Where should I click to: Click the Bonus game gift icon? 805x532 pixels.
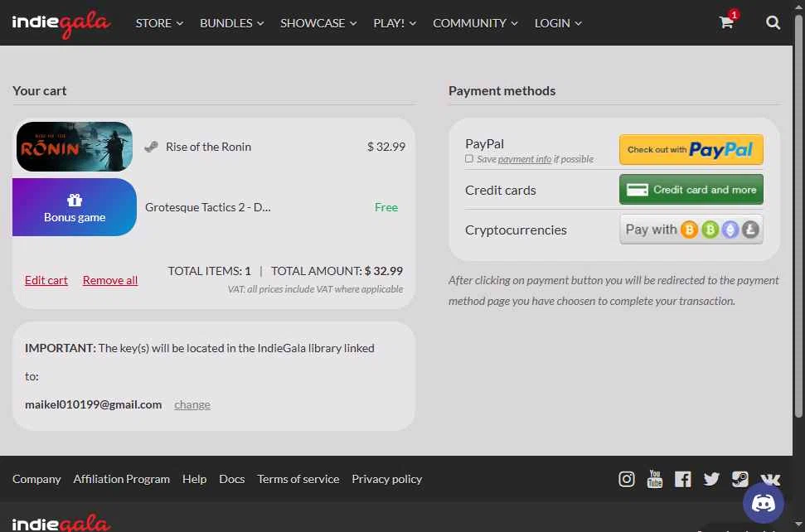coord(75,200)
